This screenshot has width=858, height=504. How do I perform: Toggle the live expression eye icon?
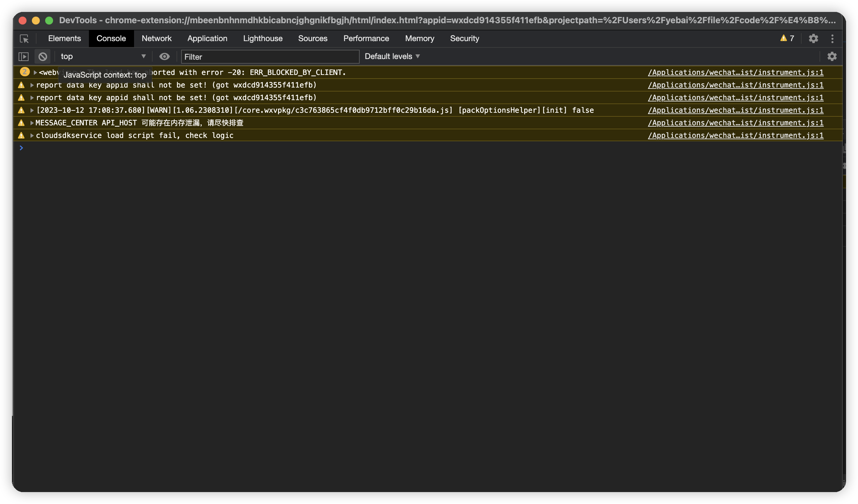tap(165, 56)
